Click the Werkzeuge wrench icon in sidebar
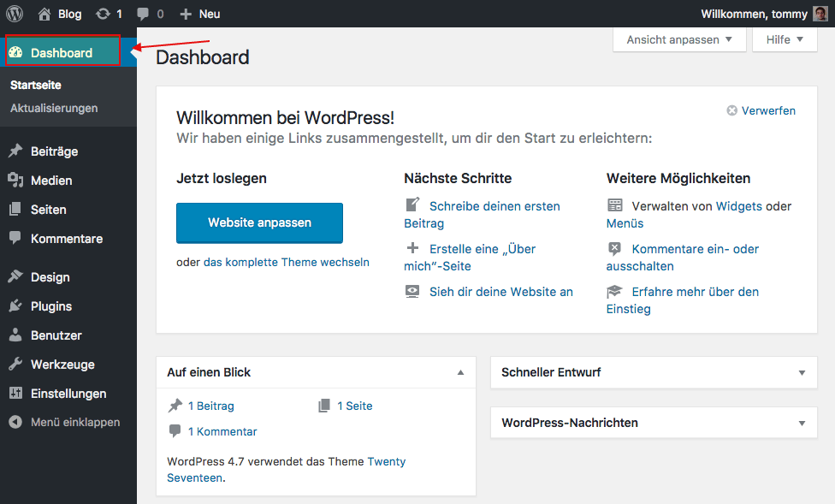The height and width of the screenshot is (504, 835). point(15,365)
